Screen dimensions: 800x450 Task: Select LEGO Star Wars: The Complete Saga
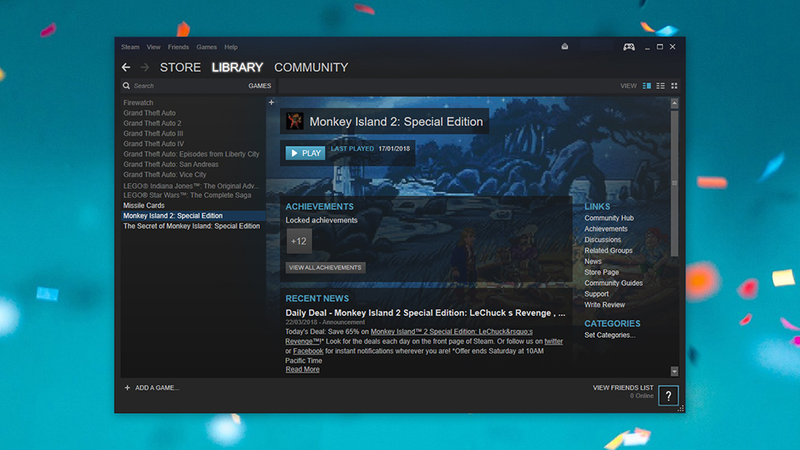click(187, 195)
